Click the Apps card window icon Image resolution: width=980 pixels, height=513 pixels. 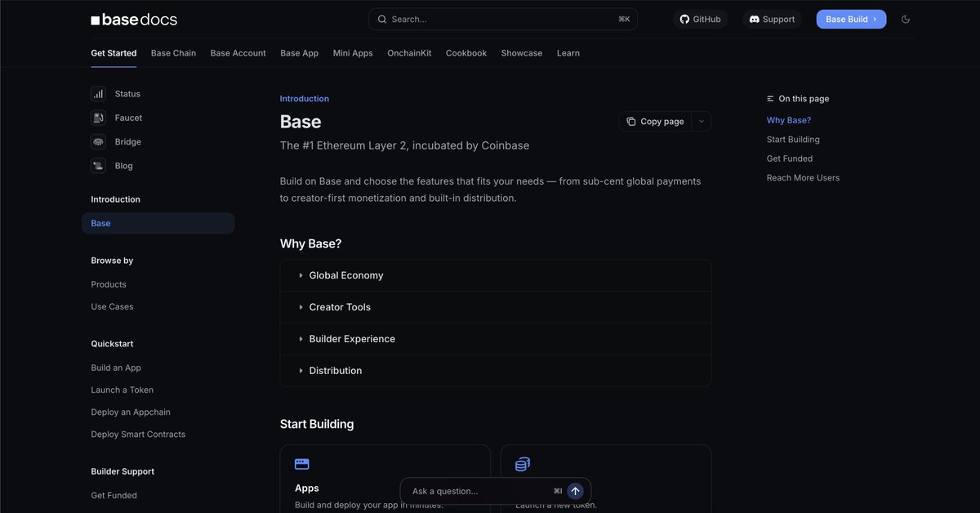(x=302, y=464)
